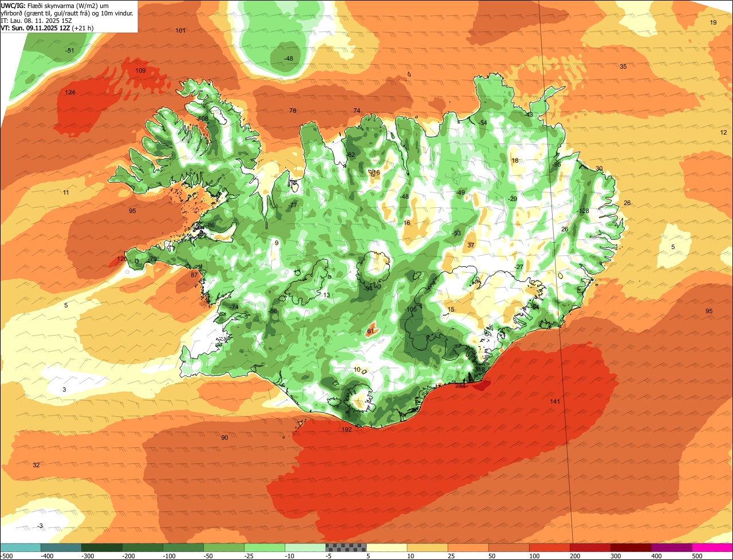The height and width of the screenshot is (560, 733).
Task: Click the map value '-49'
Action: pos(460,192)
